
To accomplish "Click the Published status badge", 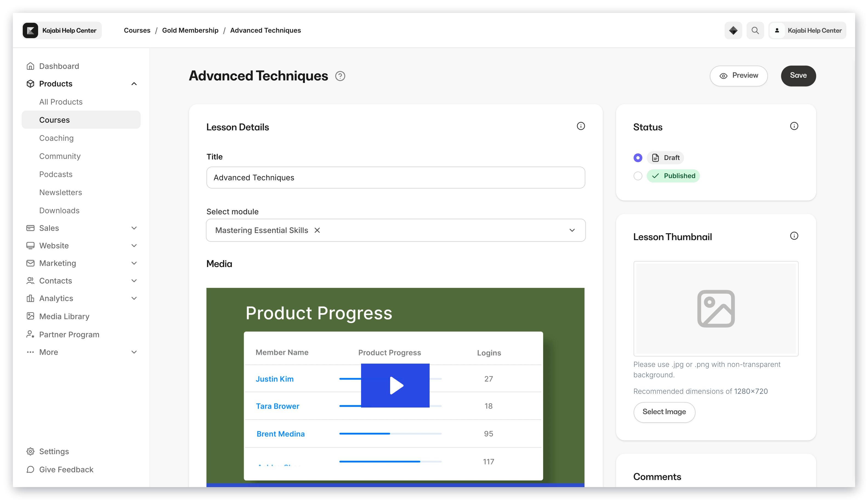I will click(673, 176).
